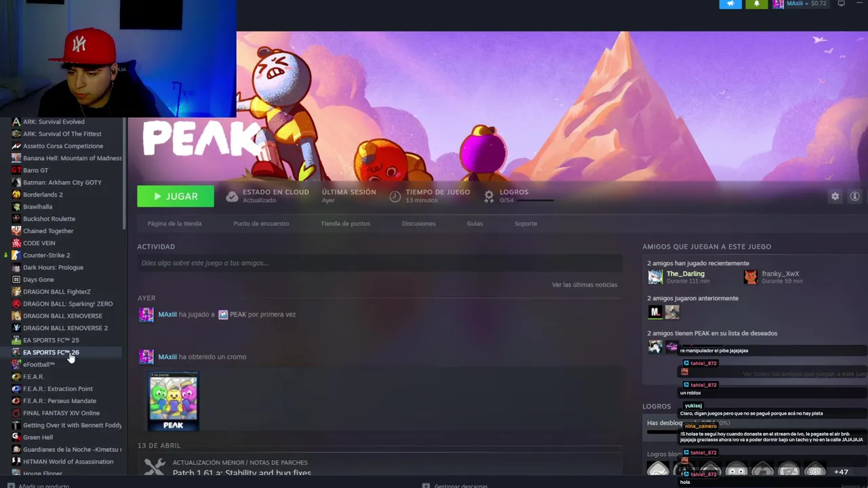
Task: Open the PEAK trading card thumbnail
Action: 173,401
